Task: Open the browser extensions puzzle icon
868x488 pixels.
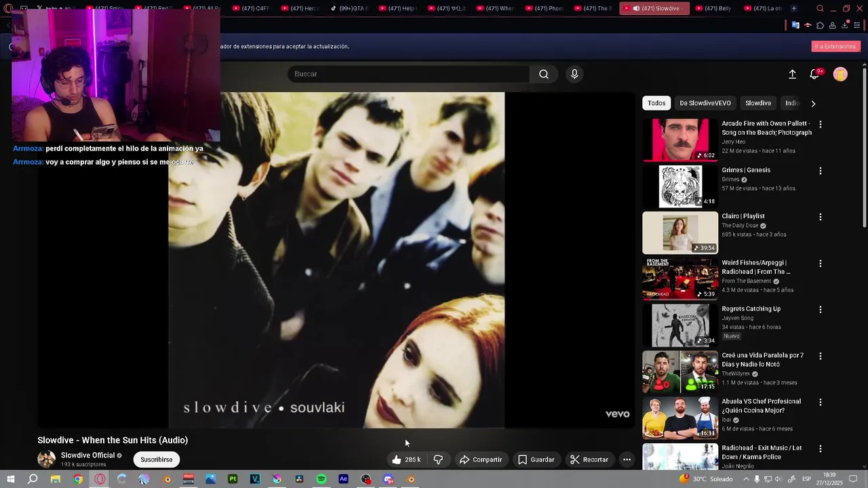Action: pyautogui.click(x=820, y=25)
